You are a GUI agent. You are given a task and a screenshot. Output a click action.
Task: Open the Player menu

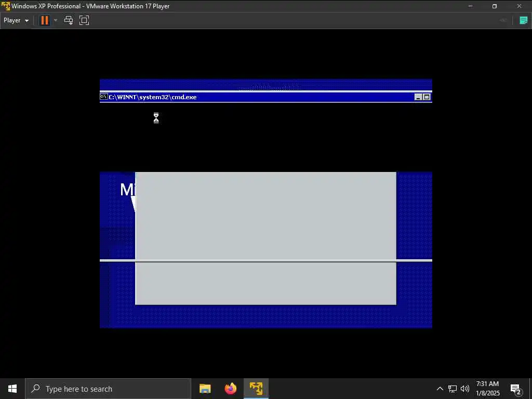(x=16, y=20)
